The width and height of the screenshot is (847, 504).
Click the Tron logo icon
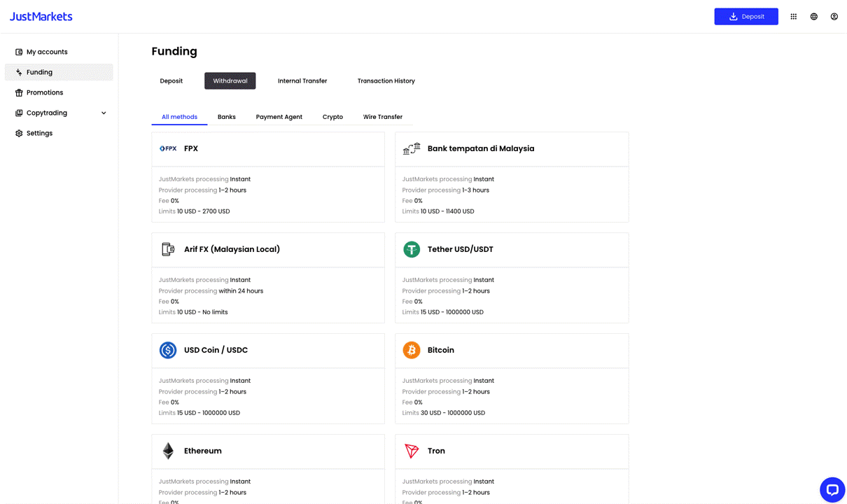pyautogui.click(x=412, y=451)
